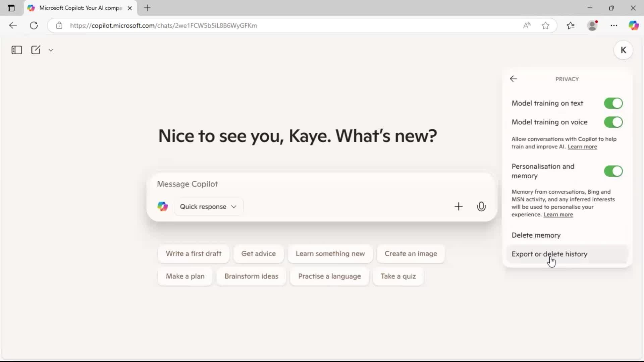The height and width of the screenshot is (362, 644).
Task: Pick the Take a quiz suggestion
Action: [398, 276]
